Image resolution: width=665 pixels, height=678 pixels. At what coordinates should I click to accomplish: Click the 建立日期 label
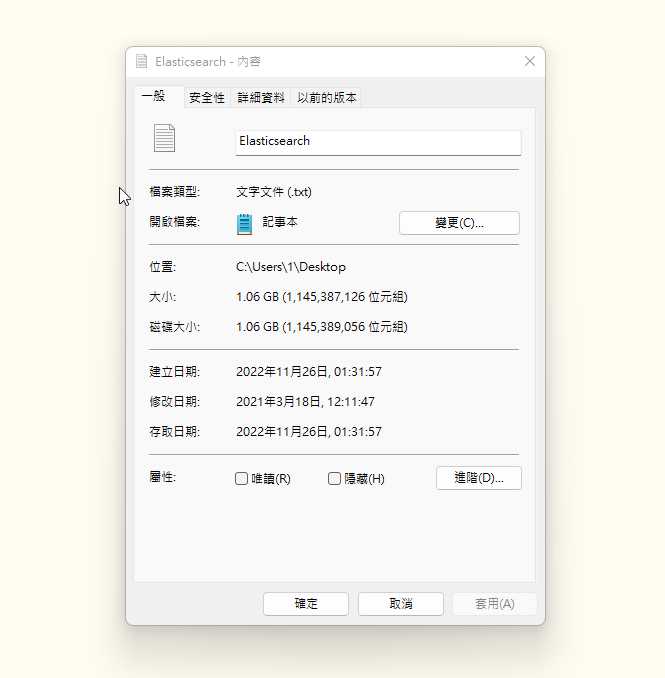point(175,371)
